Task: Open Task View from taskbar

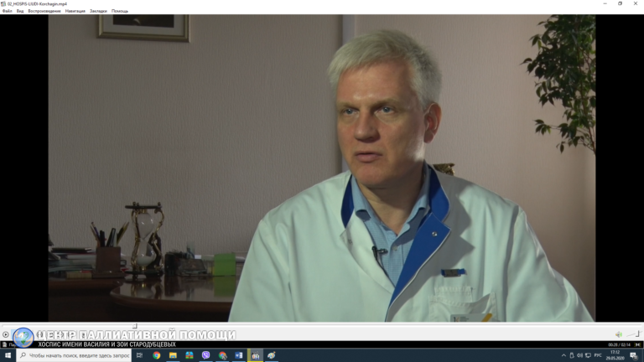Action: pyautogui.click(x=139, y=355)
